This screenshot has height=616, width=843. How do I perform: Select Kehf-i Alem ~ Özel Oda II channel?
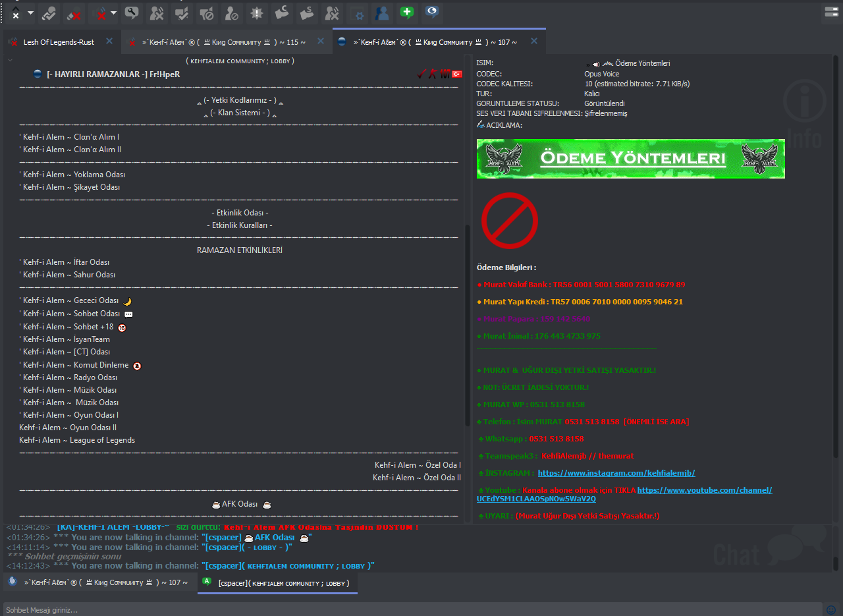[417, 478]
